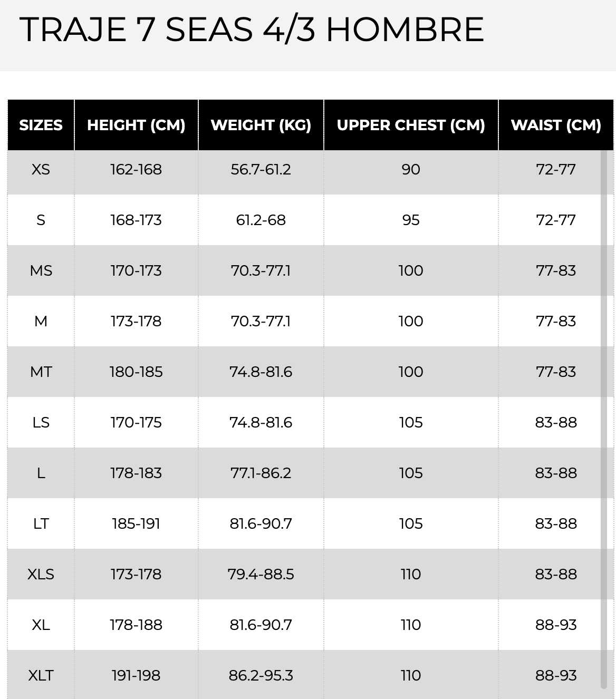Click the waist value in the XL row
Screen dimensions: 616x699
(x=556, y=625)
